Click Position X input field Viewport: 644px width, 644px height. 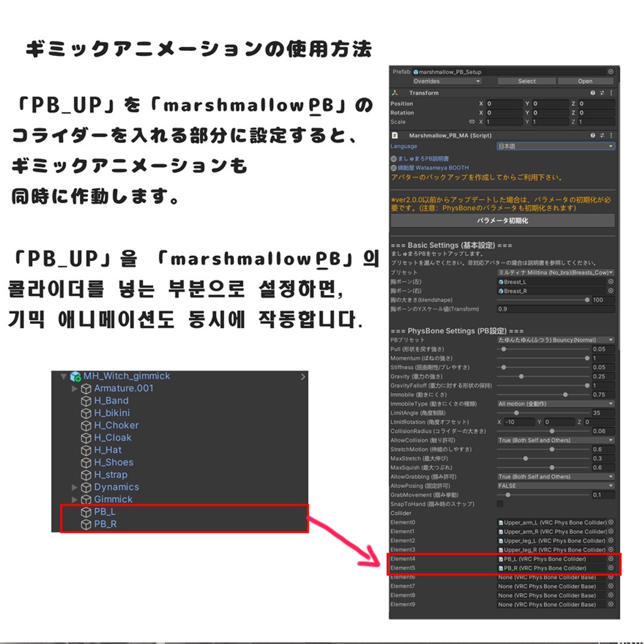tap(504, 104)
